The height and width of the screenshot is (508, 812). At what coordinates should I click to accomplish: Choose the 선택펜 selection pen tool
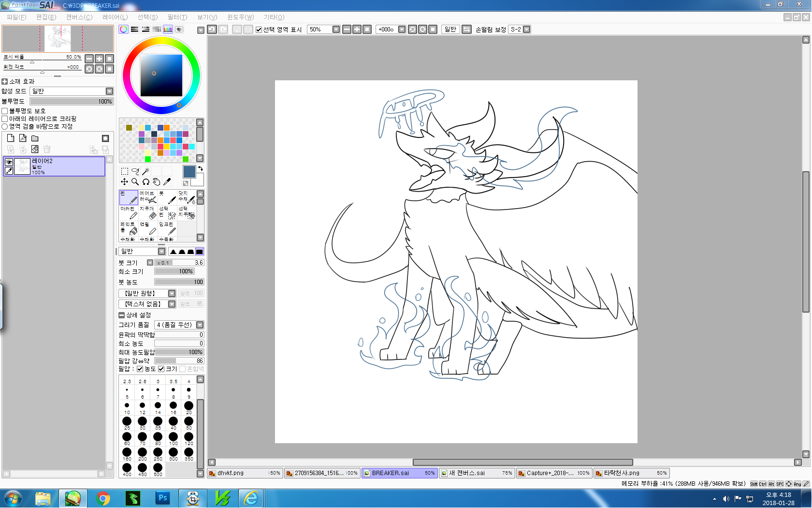click(x=167, y=213)
